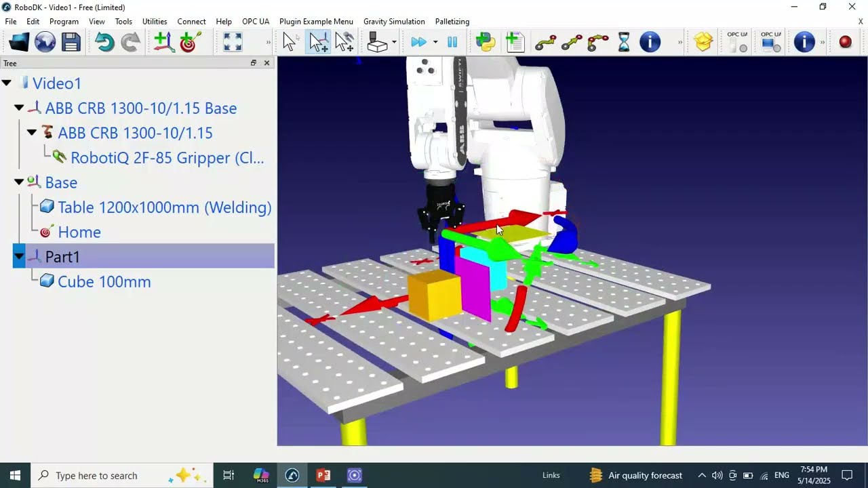This screenshot has width=868, height=488.
Task: Collapse the Part1 node
Action: coord(19,257)
